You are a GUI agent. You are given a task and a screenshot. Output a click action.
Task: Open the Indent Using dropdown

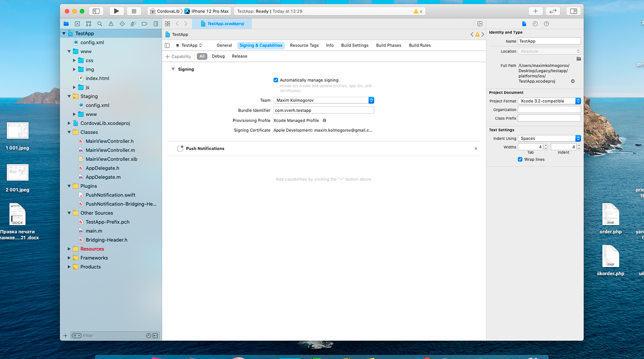(549, 138)
